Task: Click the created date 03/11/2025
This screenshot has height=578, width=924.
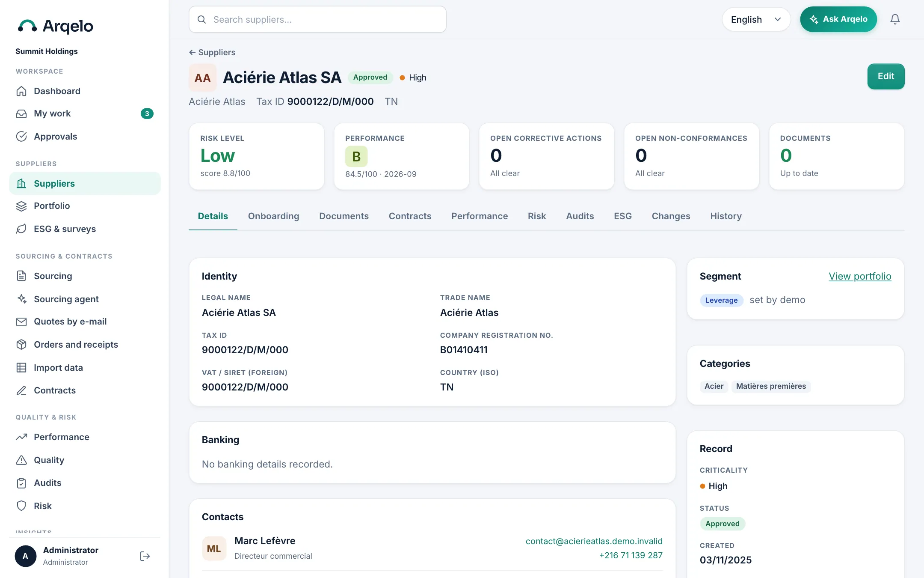Action: (726, 560)
